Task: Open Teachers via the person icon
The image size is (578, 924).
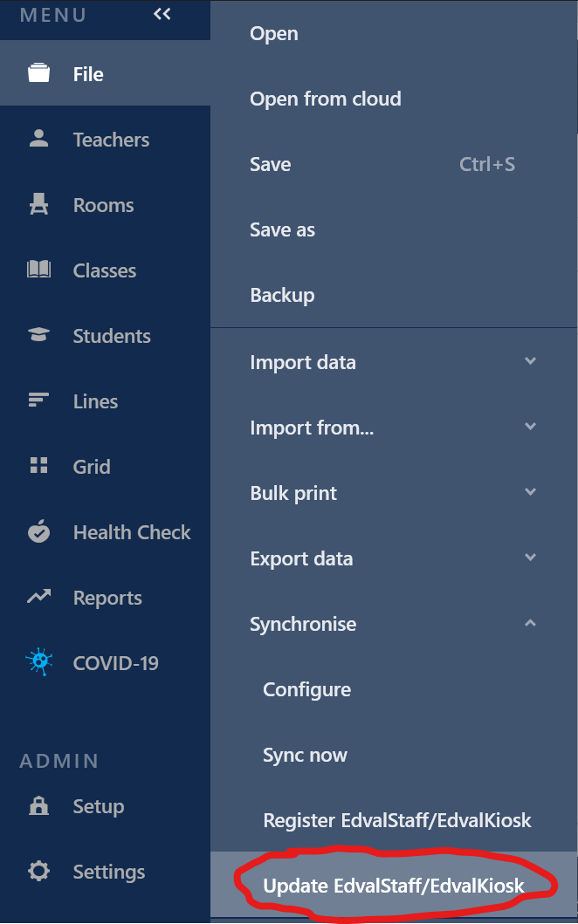Action: [x=38, y=139]
